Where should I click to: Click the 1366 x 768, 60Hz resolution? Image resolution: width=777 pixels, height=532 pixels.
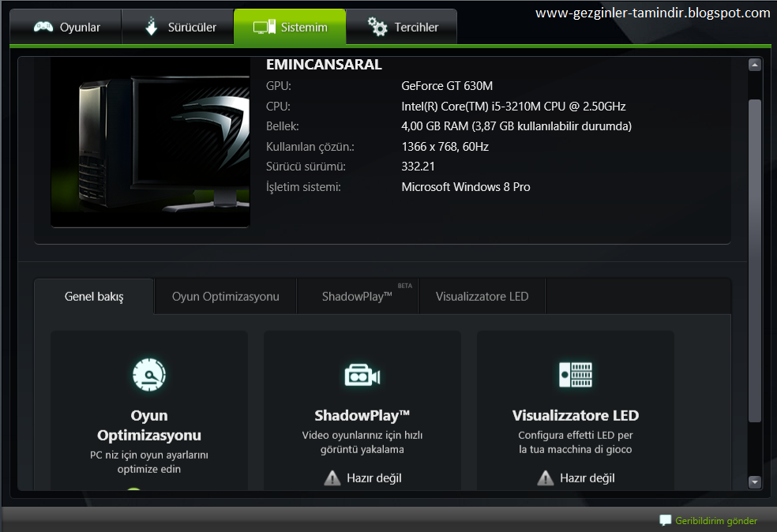[x=445, y=147]
